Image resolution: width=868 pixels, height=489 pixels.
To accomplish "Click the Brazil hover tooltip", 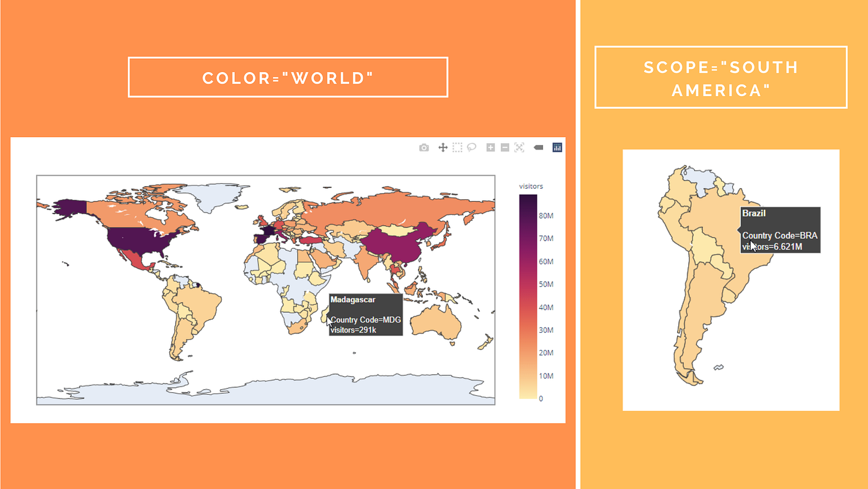I will (x=780, y=230).
